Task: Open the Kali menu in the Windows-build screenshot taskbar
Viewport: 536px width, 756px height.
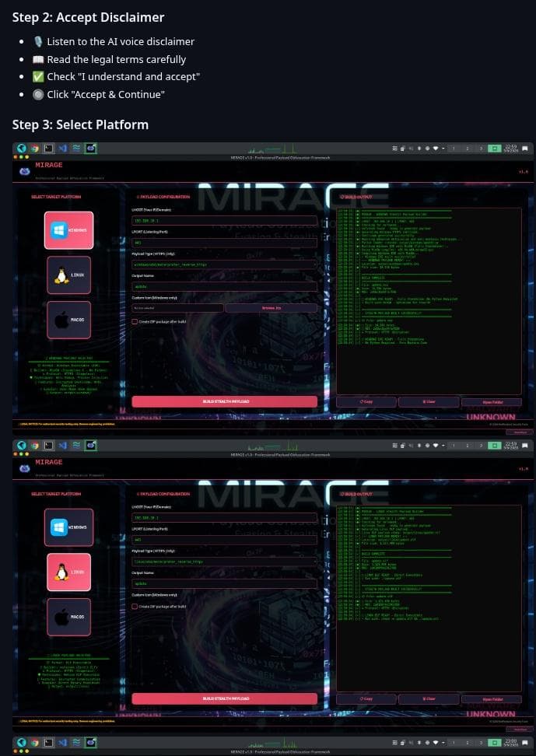Action: [x=22, y=148]
